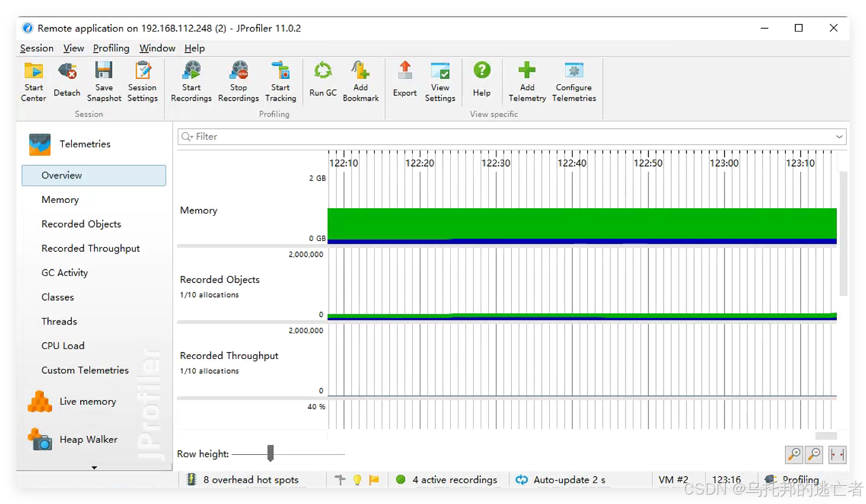Click Add Bookmark

point(361,82)
